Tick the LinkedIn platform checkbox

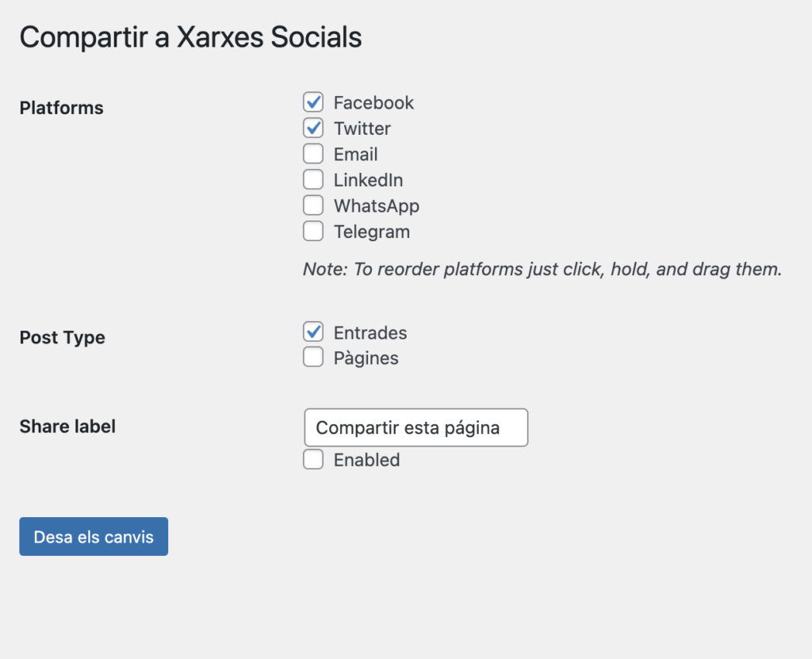click(x=313, y=180)
